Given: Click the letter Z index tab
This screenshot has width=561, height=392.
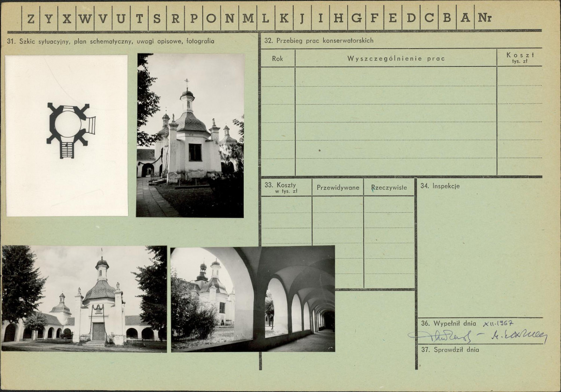Looking at the screenshot, I should [31, 18].
